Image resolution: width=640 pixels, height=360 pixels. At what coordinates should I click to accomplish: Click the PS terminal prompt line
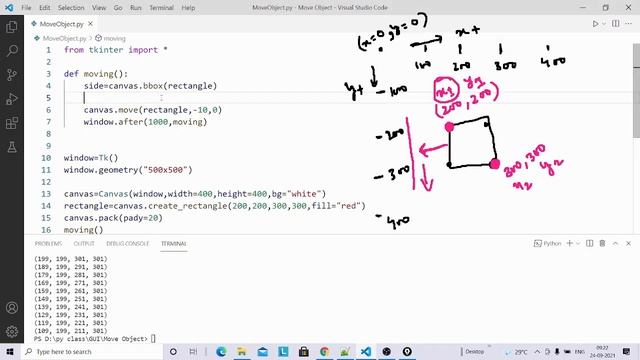[95, 339]
